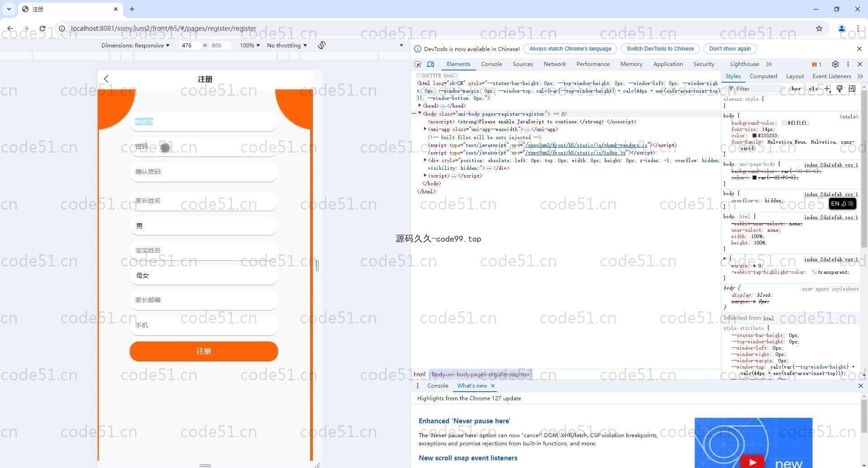The width and height of the screenshot is (868, 468).
Task: Open the tab search dropdown arrow
Action: [9, 9]
